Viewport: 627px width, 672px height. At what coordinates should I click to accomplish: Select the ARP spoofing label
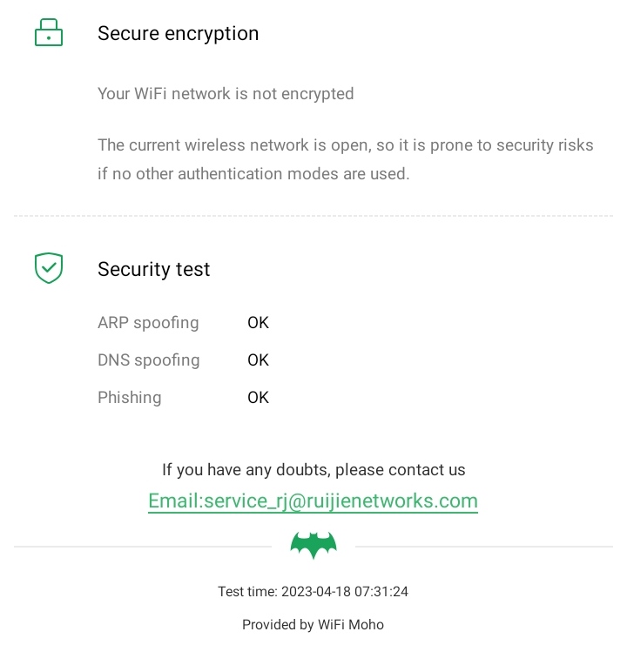tap(148, 323)
